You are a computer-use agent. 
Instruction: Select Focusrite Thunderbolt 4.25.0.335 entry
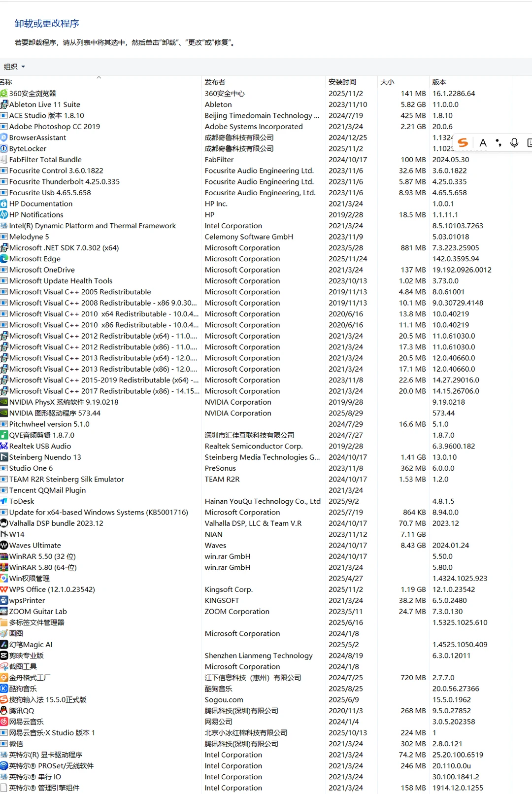tap(256, 181)
